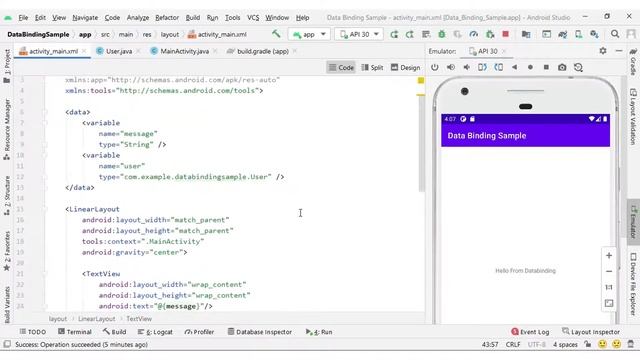The width and height of the screenshot is (640, 360).
Task: Open the API 30 device dropdown
Action: tap(359, 34)
